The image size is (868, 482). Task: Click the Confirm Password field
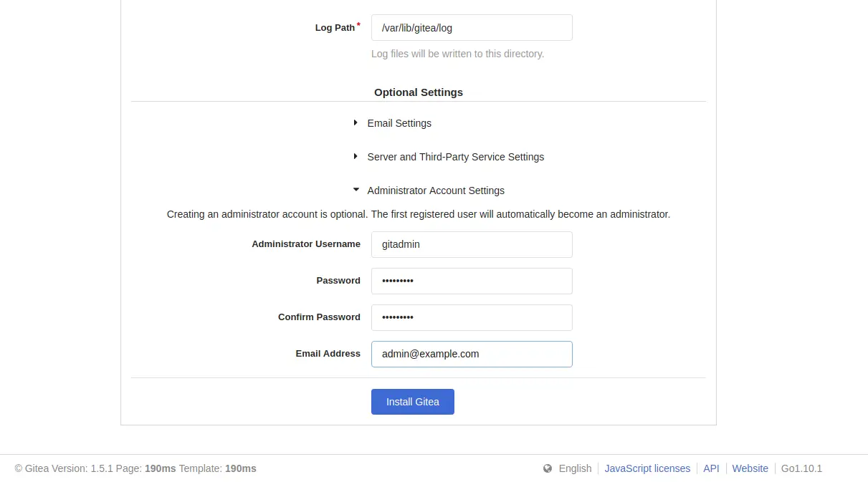pyautogui.click(x=472, y=317)
